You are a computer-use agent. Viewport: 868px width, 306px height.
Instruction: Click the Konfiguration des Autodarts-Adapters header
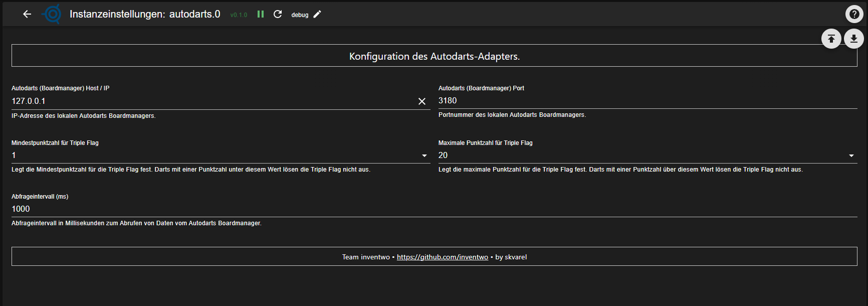pos(434,56)
